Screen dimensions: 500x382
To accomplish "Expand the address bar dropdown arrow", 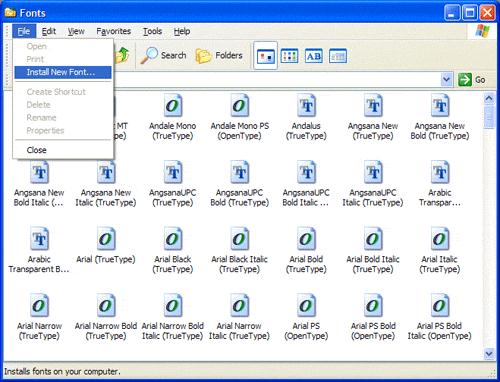I will [446, 80].
